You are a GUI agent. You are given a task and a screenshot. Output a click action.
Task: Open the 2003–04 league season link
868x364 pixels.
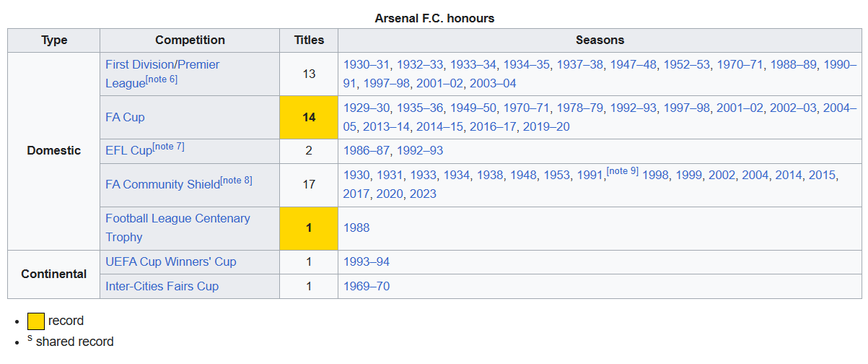click(493, 83)
